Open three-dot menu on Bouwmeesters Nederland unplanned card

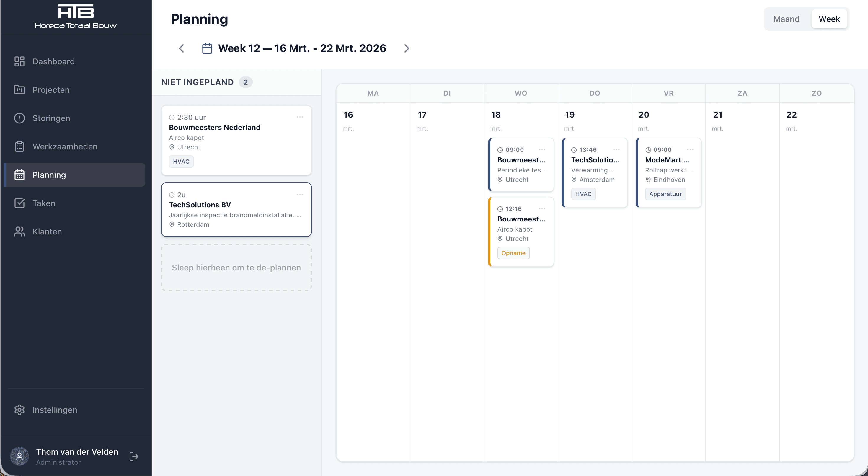300,117
